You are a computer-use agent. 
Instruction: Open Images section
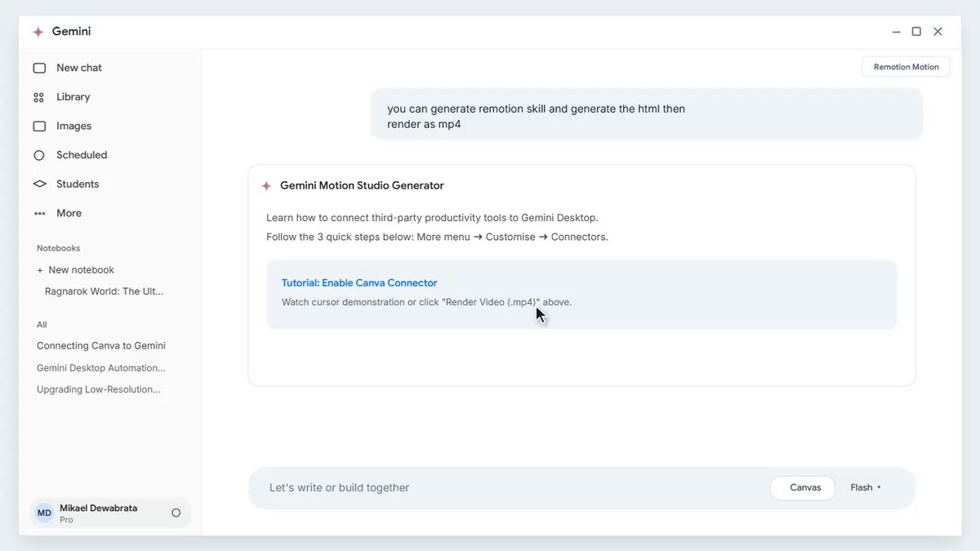(x=74, y=126)
